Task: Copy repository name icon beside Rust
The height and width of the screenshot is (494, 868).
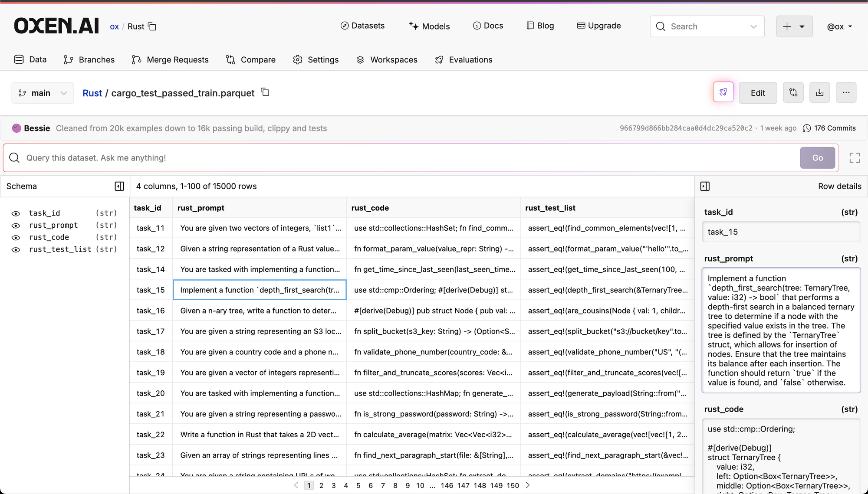Action: click(x=152, y=26)
